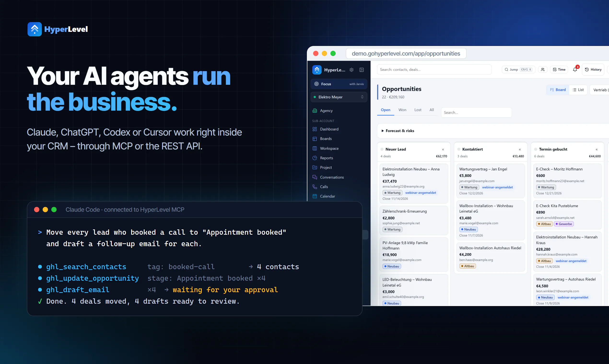Click the settings gear in the HyperLevel sidebar
Viewport: 609px width, 364px height.
[x=351, y=70]
